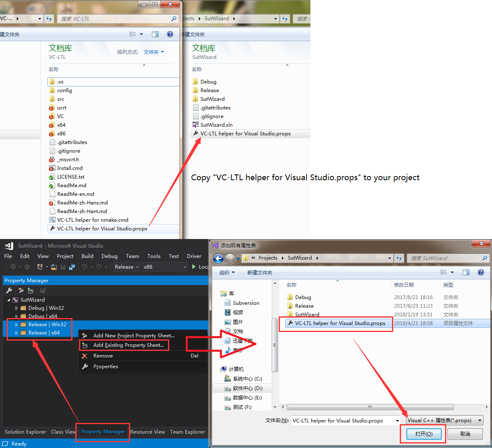The height and width of the screenshot is (448, 492).
Task: Choose Add Existing Property Sheet from context menu
Action: 128,345
